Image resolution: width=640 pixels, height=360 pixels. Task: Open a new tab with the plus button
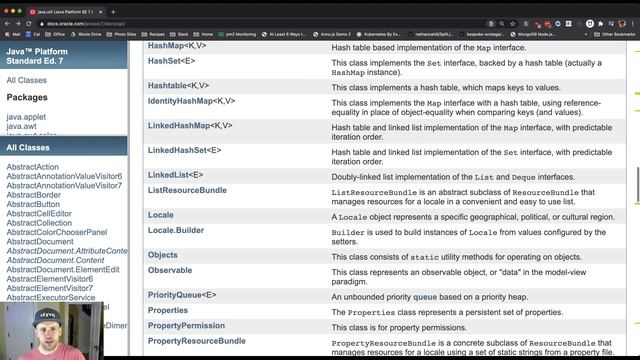click(113, 12)
